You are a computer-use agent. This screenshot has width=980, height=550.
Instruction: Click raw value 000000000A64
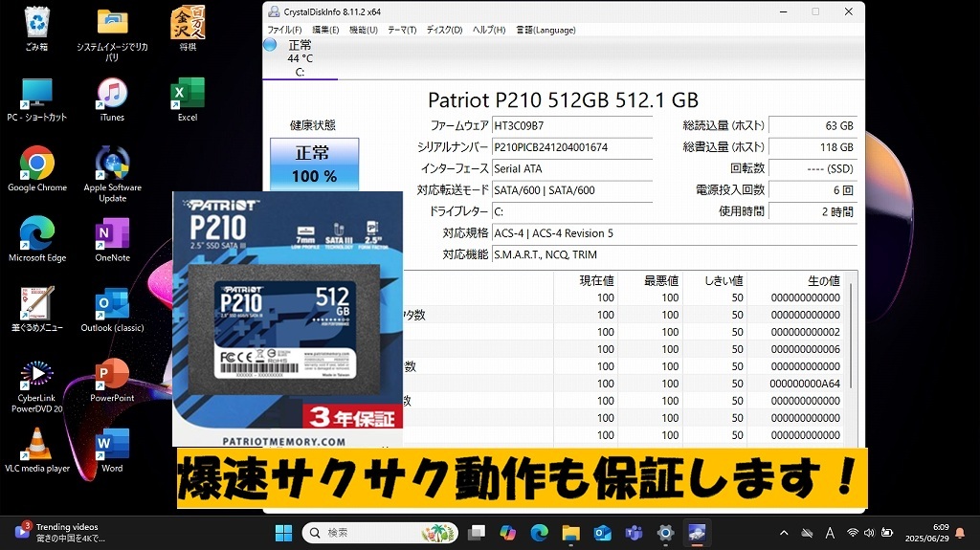click(x=805, y=384)
